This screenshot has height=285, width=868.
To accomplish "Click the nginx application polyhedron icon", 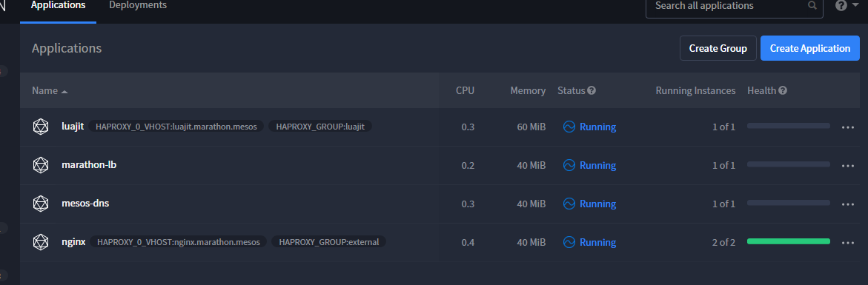I will click(x=41, y=242).
